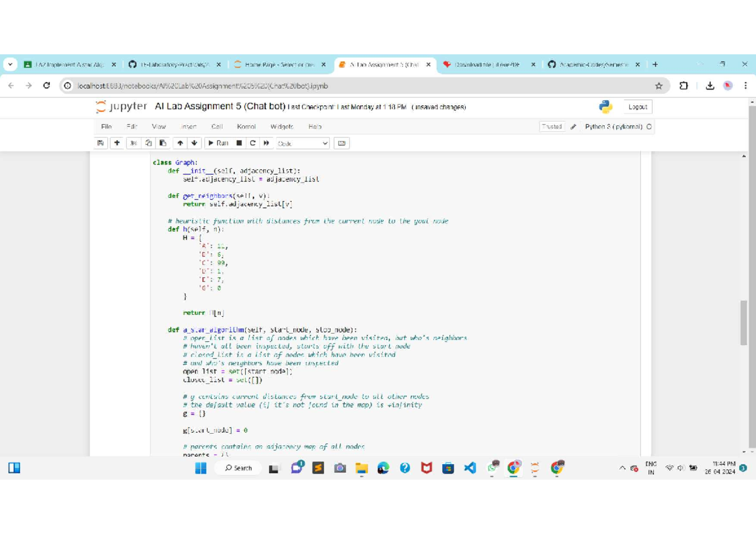
Task: Open command palette keyboard icon
Action: point(341,143)
